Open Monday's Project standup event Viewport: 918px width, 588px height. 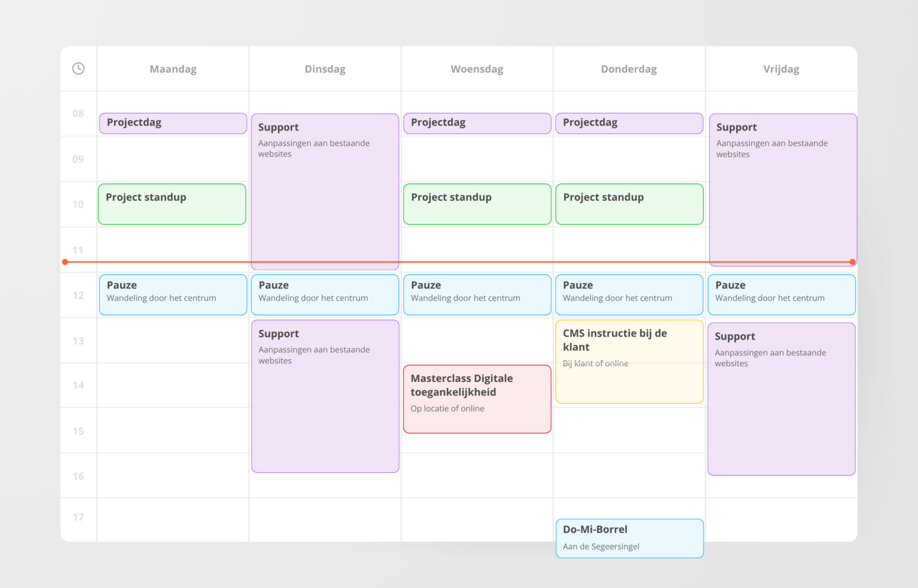pos(172,204)
